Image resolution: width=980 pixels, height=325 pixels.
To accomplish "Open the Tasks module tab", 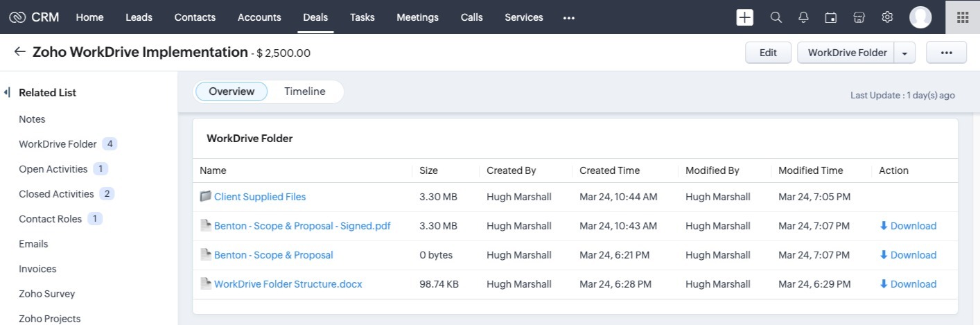I will (362, 17).
